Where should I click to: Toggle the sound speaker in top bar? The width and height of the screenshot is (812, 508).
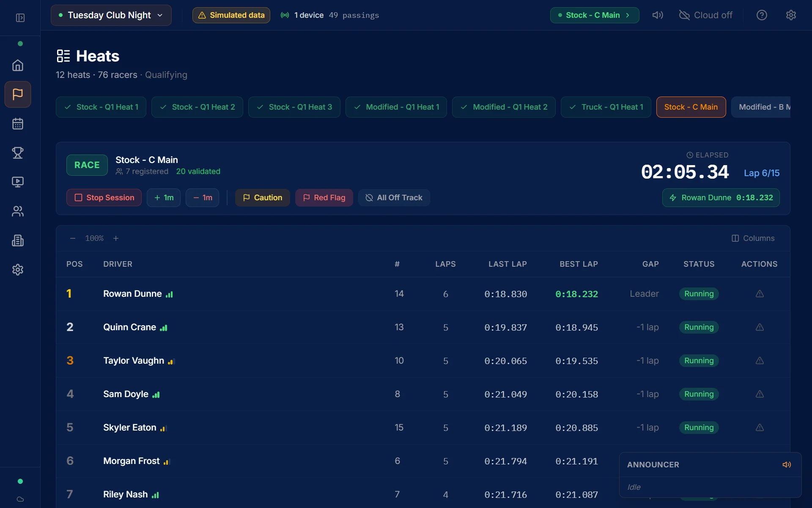658,15
